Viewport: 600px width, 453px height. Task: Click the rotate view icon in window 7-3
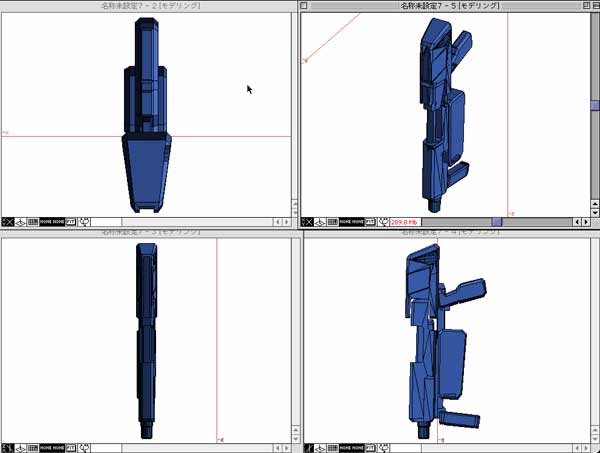click(84, 448)
